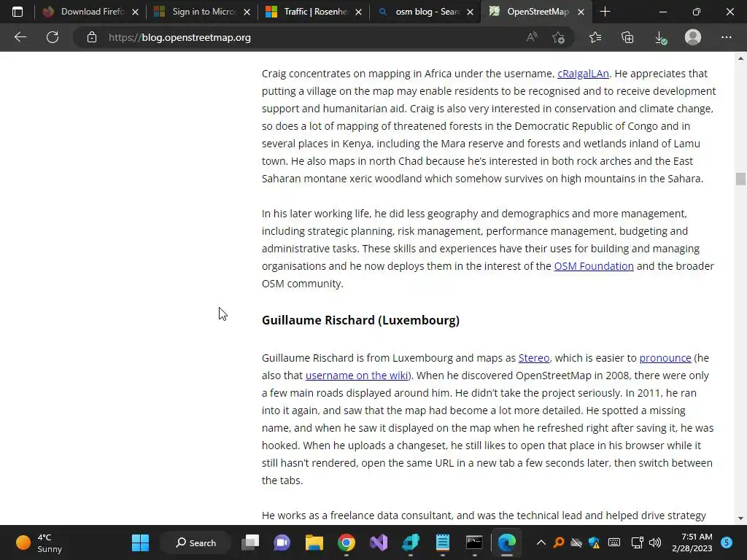Open the Tab actions menu icon
The width and height of the screenshot is (747, 560).
point(18,12)
